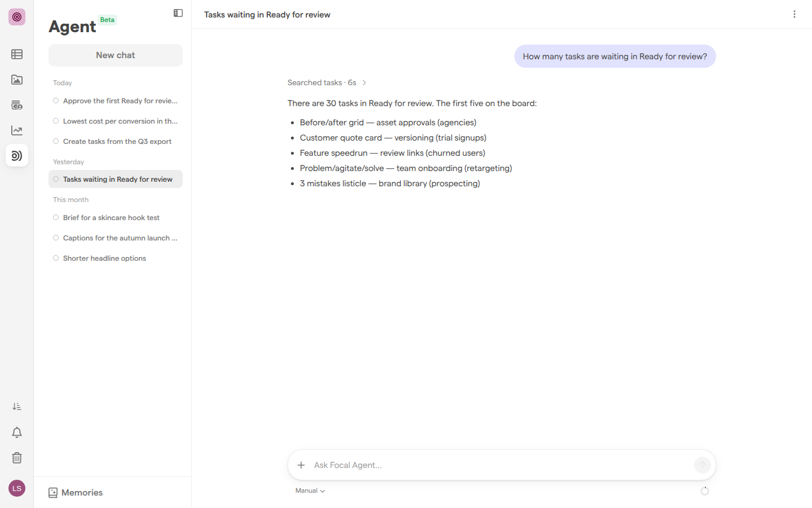Open Create tasks from the Q3 export chat
812x508 pixels.
pyautogui.click(x=116, y=142)
